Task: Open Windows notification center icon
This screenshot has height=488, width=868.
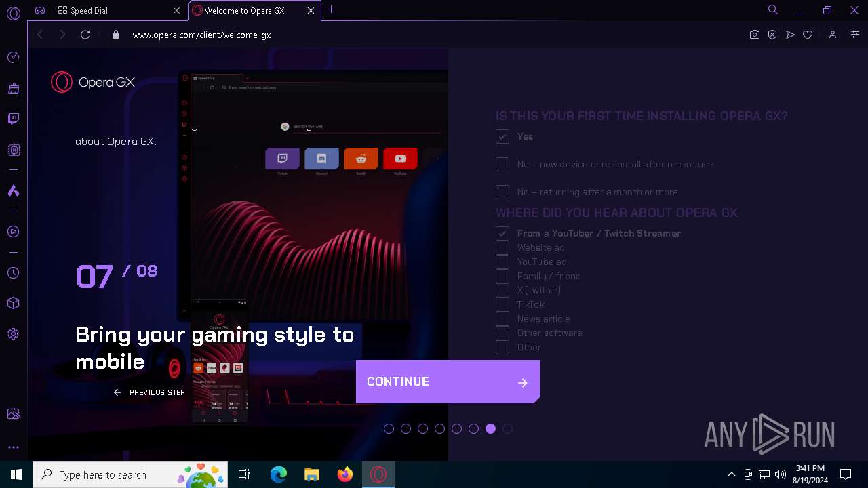Action: click(846, 474)
